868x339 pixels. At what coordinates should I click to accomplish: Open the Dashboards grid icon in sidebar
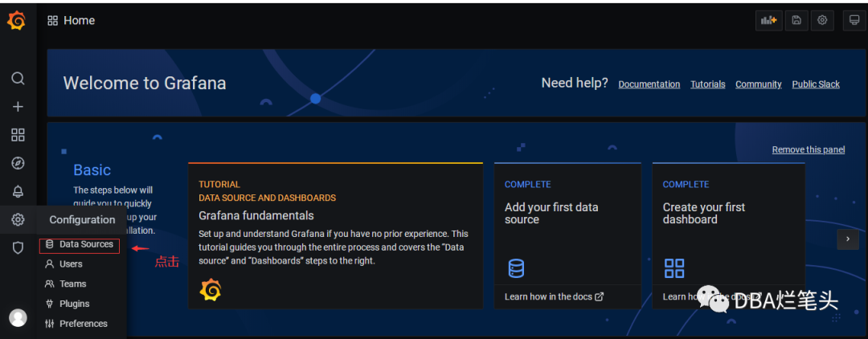coord(18,135)
